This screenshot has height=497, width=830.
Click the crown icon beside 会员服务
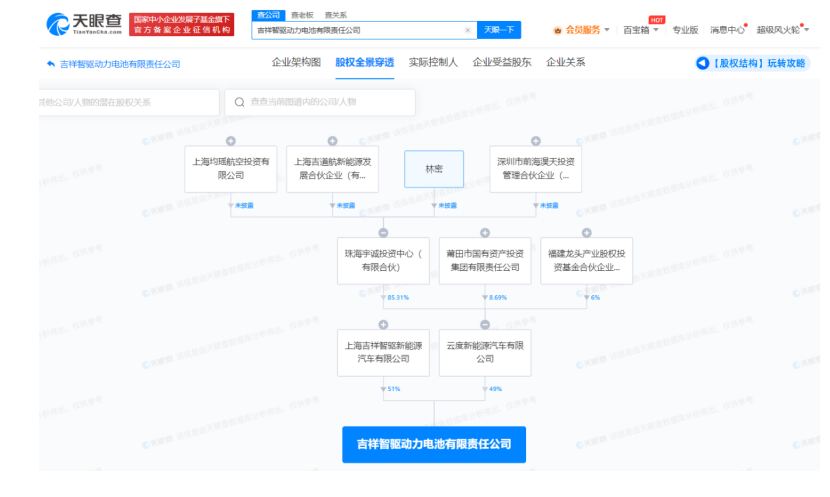tap(557, 31)
